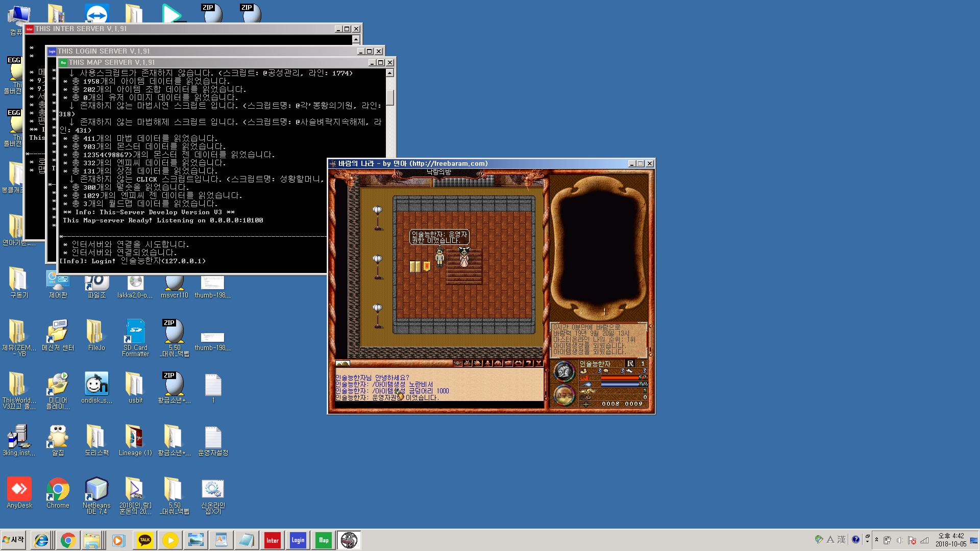Click the 시작 Start button
This screenshot has height=551, width=980.
(x=14, y=540)
